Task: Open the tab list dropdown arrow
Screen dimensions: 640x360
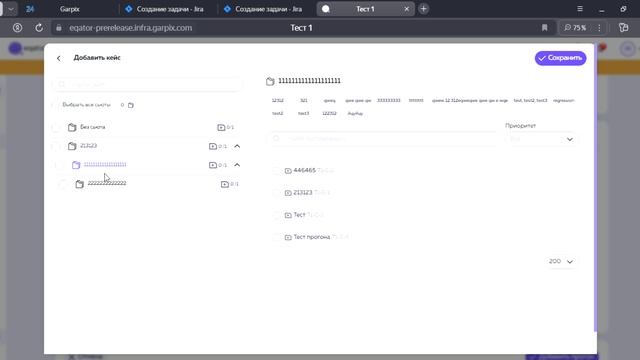Action: pos(11,9)
